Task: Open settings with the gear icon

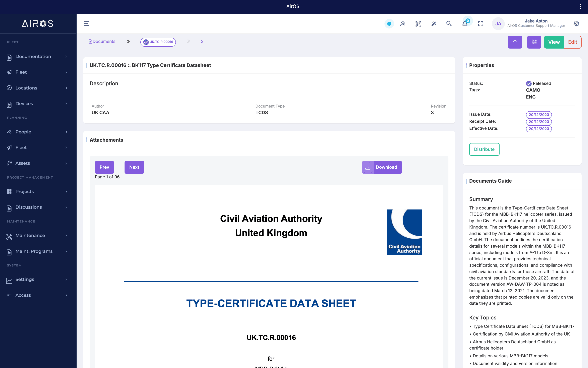Action: tap(576, 24)
